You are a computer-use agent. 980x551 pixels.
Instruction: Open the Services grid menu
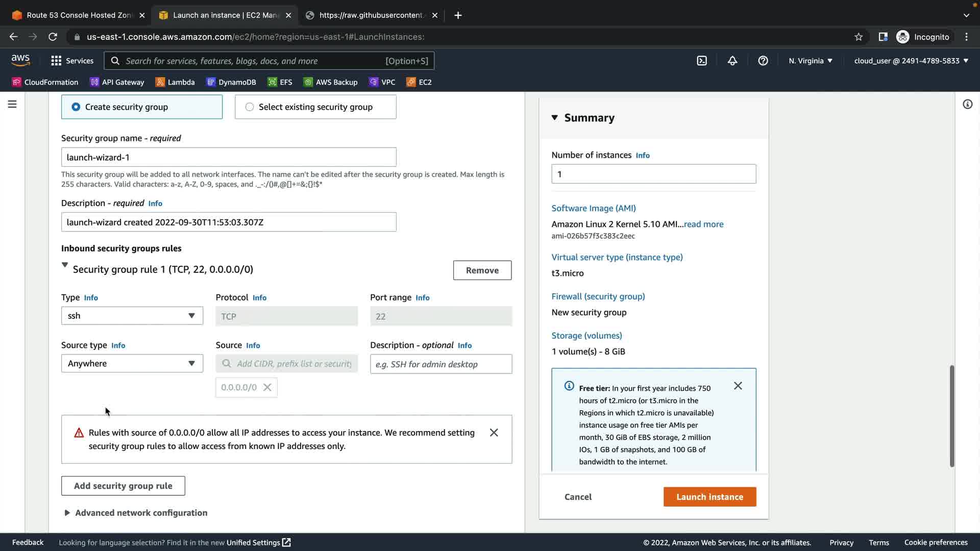click(x=72, y=61)
